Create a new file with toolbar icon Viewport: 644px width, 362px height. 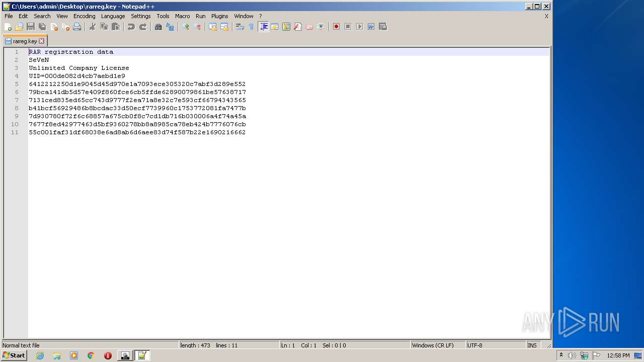pyautogui.click(x=8, y=27)
